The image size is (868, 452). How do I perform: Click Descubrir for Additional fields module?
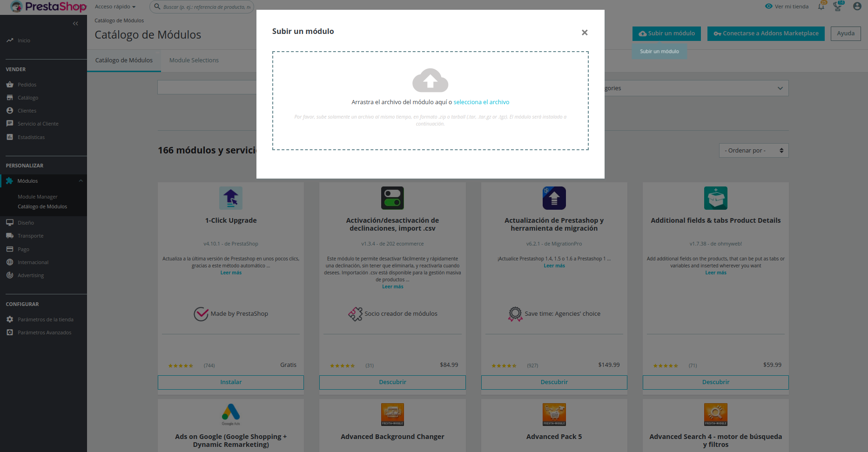716,382
